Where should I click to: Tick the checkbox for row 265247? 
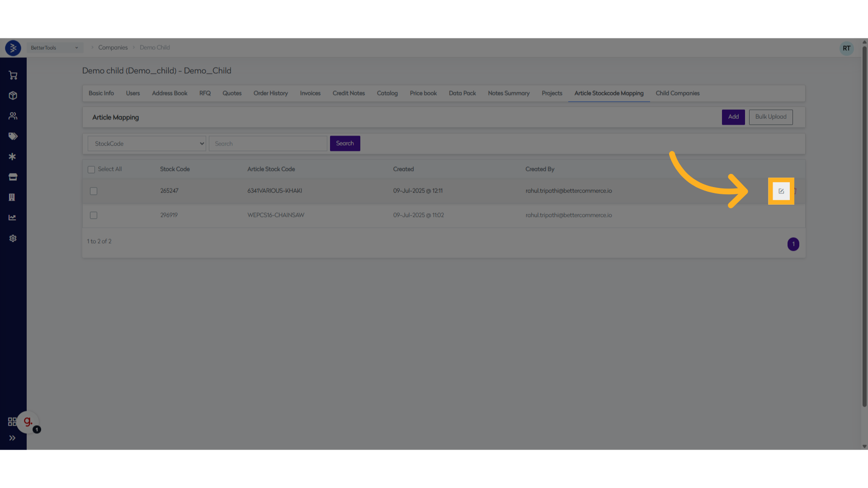click(x=94, y=191)
